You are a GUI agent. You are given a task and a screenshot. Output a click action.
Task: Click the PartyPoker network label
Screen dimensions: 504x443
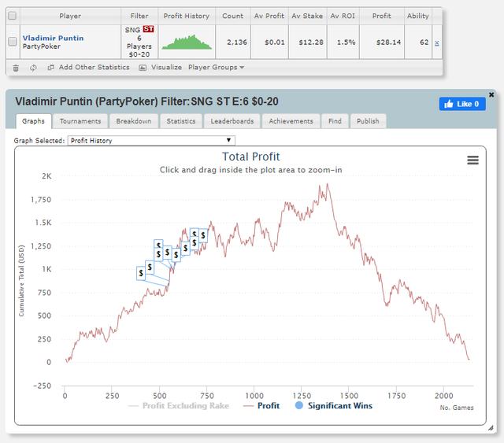(x=42, y=46)
